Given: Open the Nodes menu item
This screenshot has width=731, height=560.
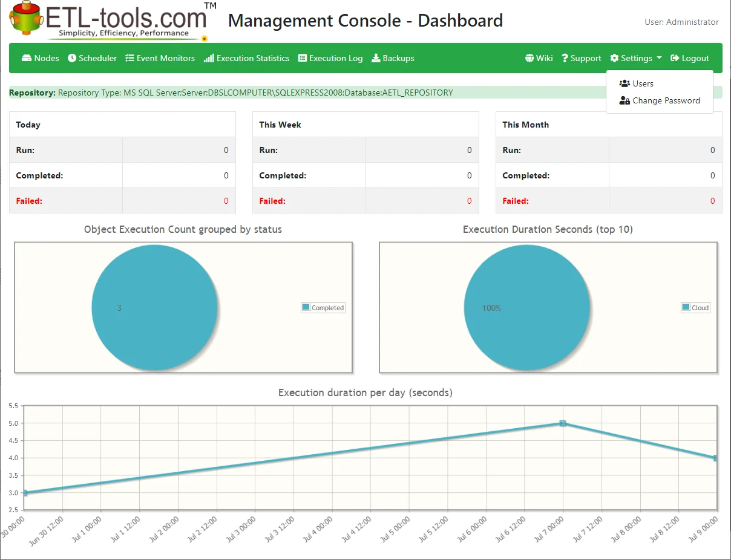Looking at the screenshot, I should click(41, 58).
